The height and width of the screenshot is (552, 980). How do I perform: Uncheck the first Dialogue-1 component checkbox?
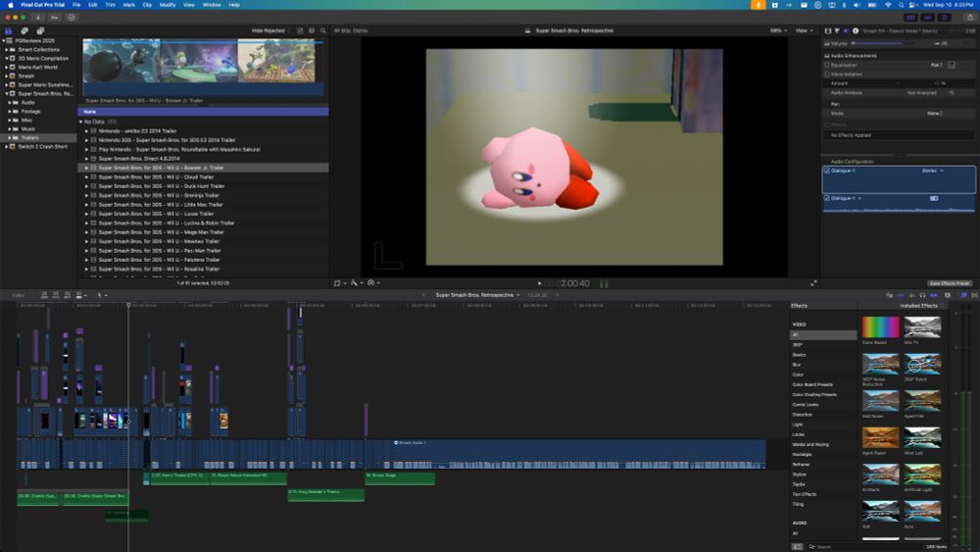tap(827, 171)
